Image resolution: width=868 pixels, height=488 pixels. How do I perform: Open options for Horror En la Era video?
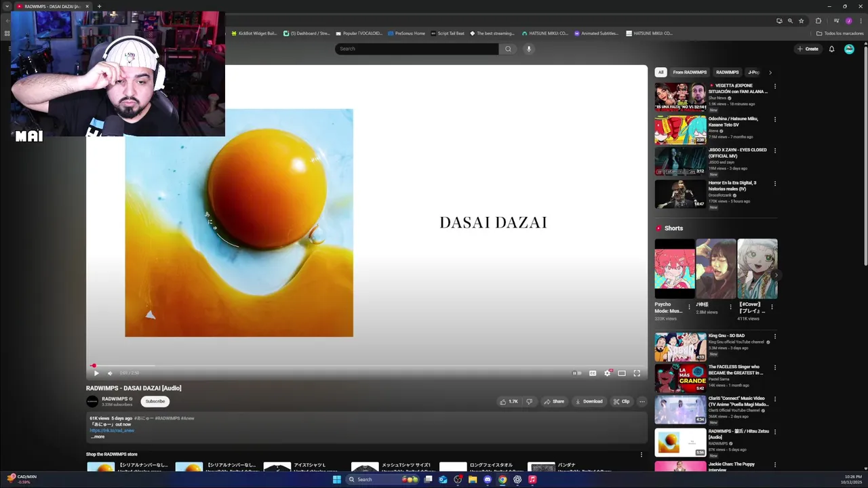[x=775, y=183]
